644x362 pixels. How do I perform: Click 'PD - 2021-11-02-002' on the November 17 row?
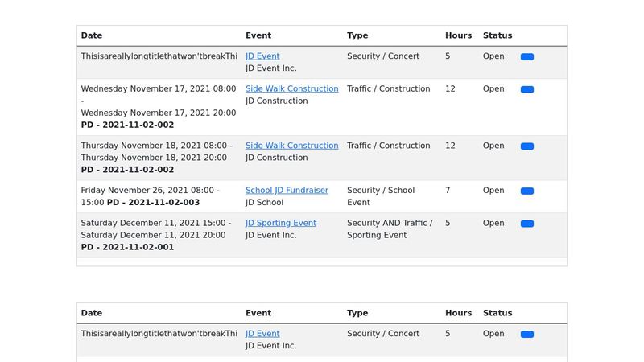[127, 125]
